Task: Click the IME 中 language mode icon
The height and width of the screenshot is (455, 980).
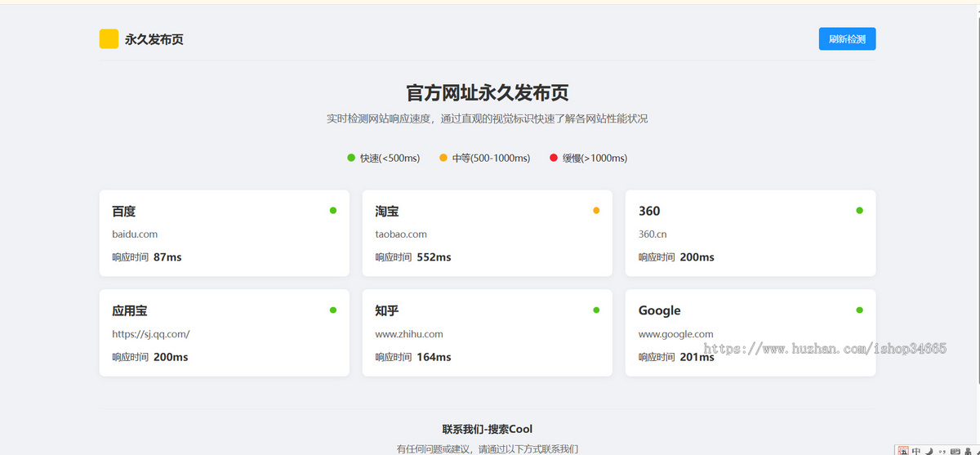Action: click(x=916, y=450)
